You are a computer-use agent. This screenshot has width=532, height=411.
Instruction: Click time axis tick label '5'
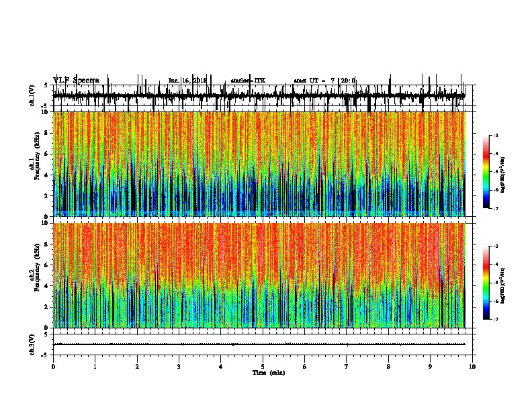(263, 366)
